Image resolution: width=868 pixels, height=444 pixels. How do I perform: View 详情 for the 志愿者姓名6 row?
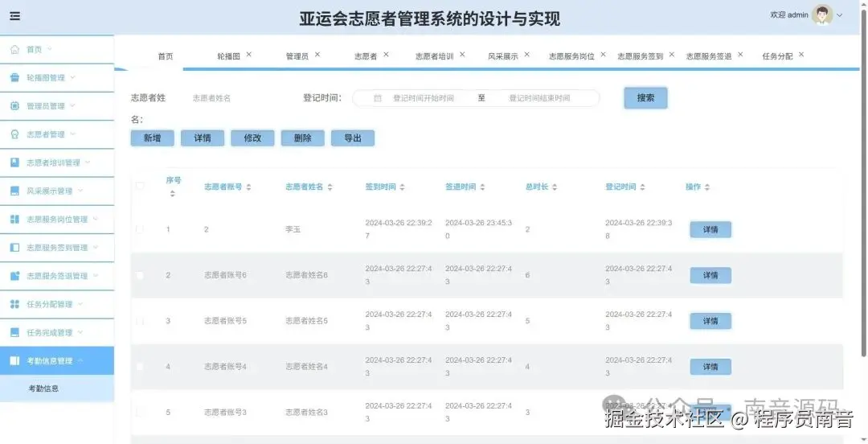(x=710, y=276)
